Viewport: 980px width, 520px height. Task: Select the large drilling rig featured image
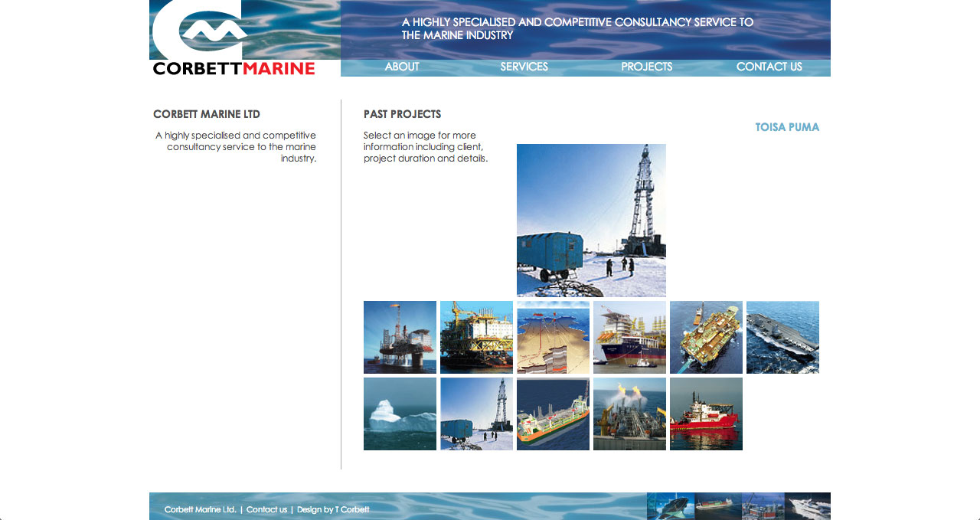[591, 220]
